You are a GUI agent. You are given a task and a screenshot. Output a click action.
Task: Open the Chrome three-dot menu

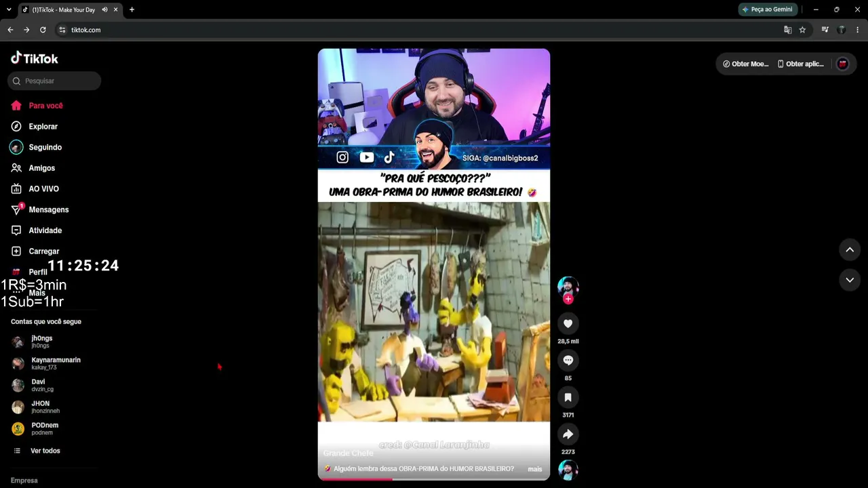[x=858, y=30]
